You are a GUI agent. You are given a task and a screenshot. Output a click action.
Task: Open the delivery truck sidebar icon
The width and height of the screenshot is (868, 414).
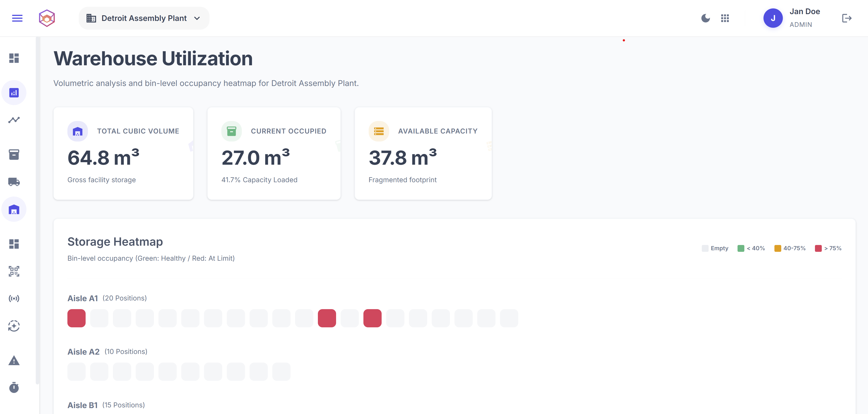coord(14,182)
